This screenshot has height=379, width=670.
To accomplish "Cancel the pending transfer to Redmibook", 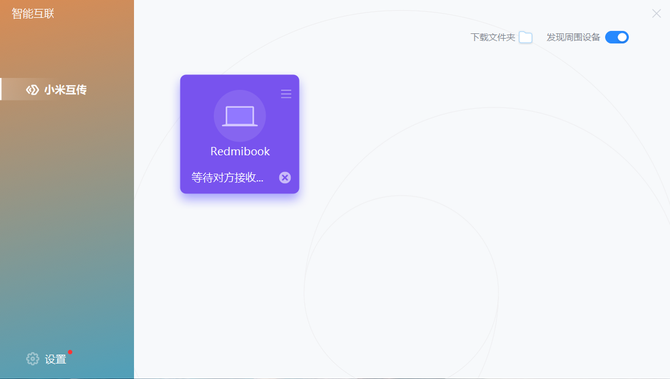I will click(285, 177).
